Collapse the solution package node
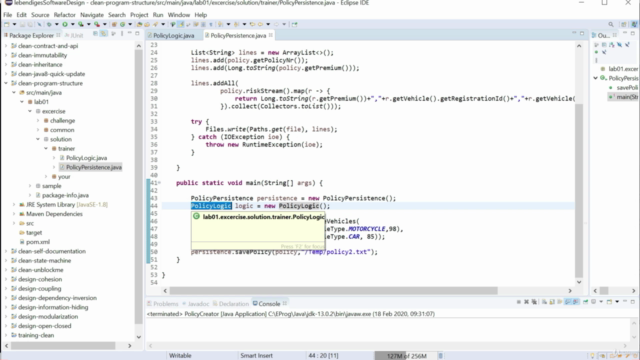Screen dimensions: 640x360 (38, 139)
